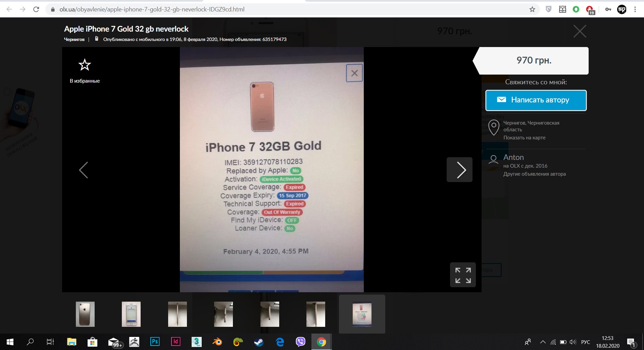Open Windows taskbar search
This screenshot has height=350, width=644.
tap(30, 342)
